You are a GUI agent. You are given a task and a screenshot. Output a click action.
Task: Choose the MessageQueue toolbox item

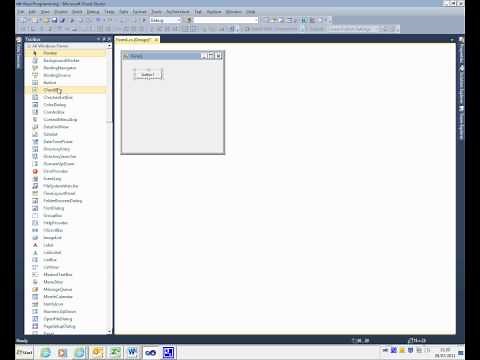[66, 289]
